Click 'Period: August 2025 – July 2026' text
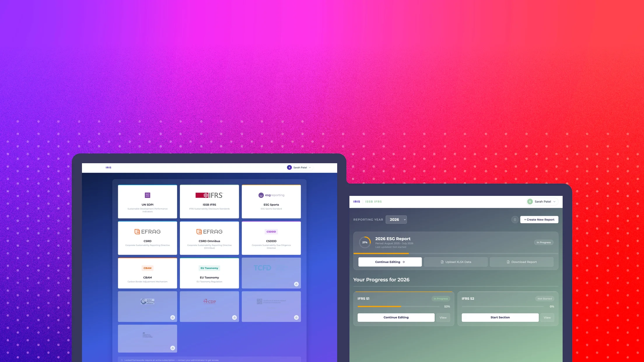 pos(394,243)
